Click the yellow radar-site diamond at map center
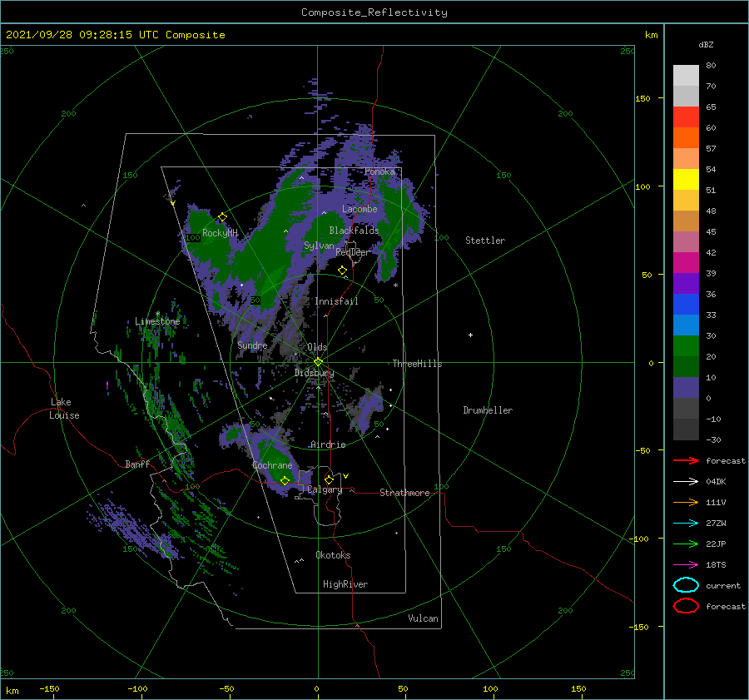This screenshot has height=700, width=749. pos(318,362)
